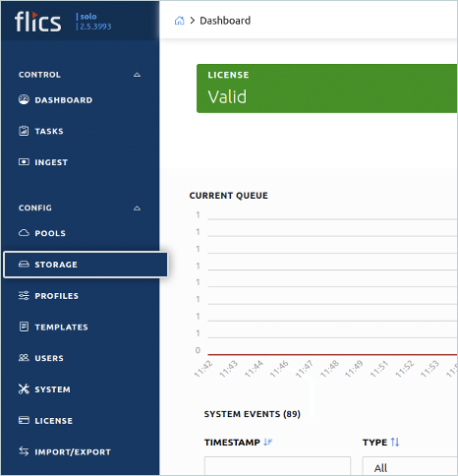Click the Storage drive icon
The image size is (458, 476).
pos(24,265)
